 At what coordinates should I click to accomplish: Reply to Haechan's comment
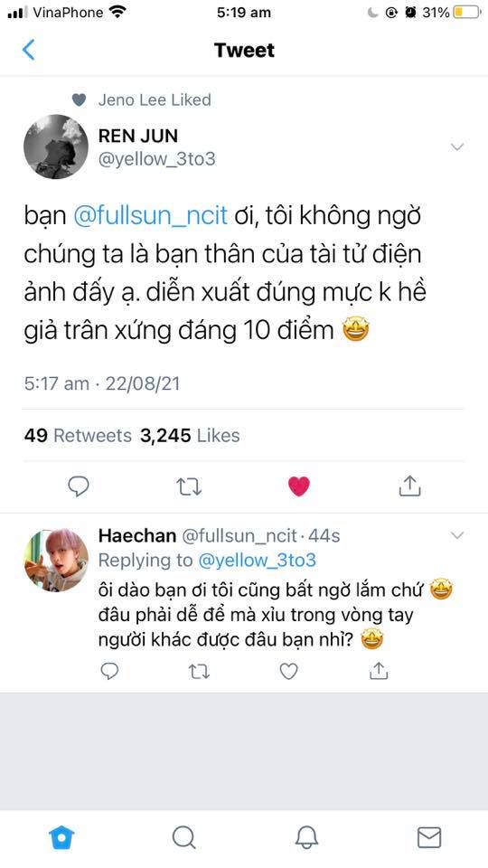[x=109, y=672]
